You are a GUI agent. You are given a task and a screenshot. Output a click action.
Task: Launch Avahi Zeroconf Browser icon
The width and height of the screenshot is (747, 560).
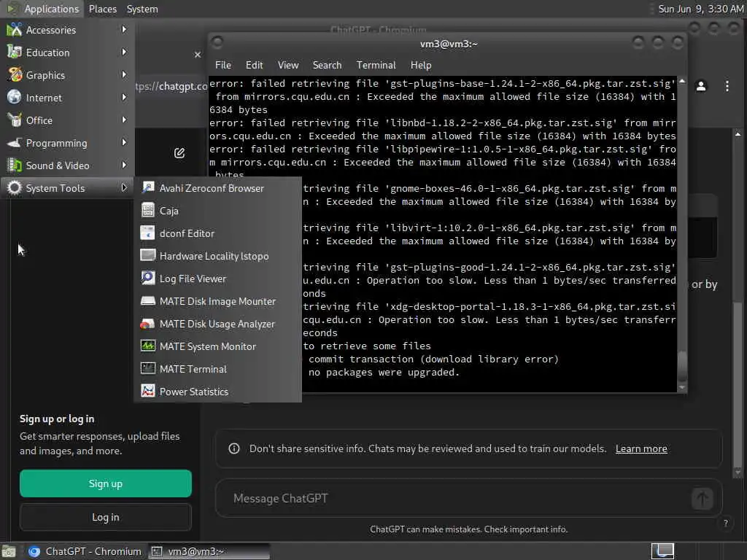coord(148,188)
